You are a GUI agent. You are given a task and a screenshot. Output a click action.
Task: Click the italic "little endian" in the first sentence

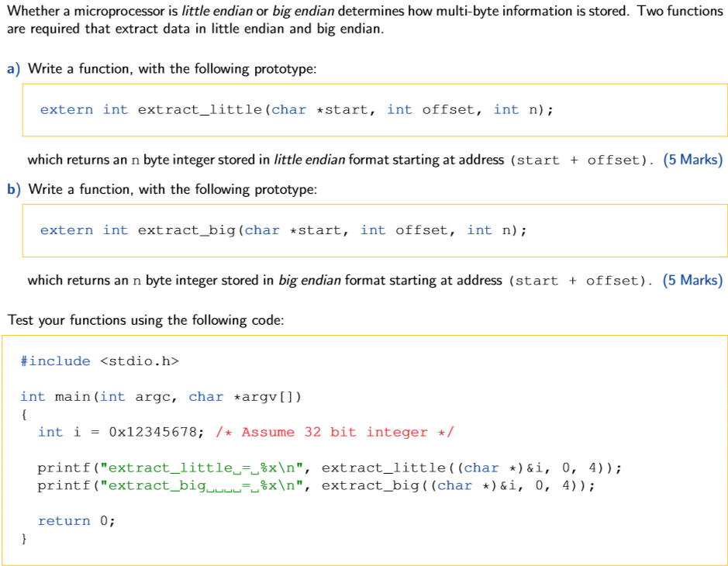[x=210, y=11]
